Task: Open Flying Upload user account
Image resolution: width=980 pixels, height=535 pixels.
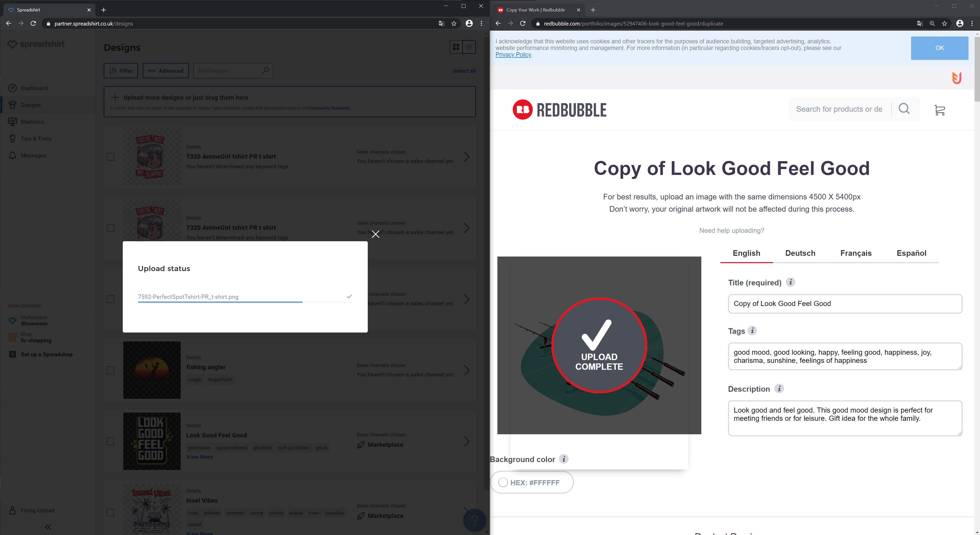Action: [37, 510]
